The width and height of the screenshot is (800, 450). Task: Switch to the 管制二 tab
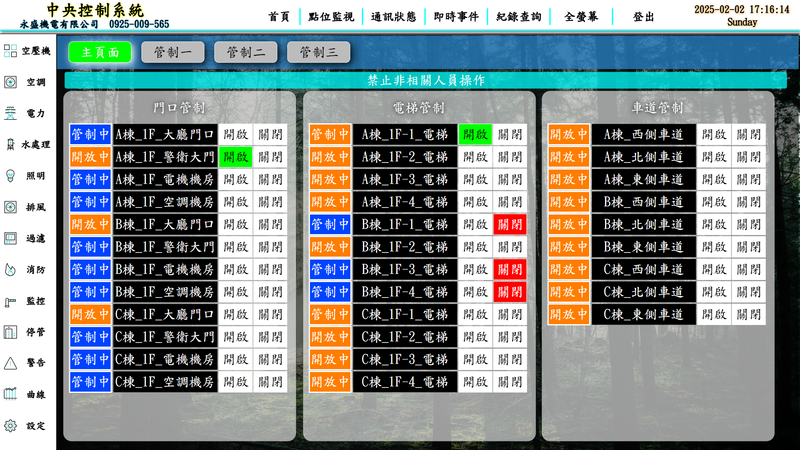(x=246, y=52)
